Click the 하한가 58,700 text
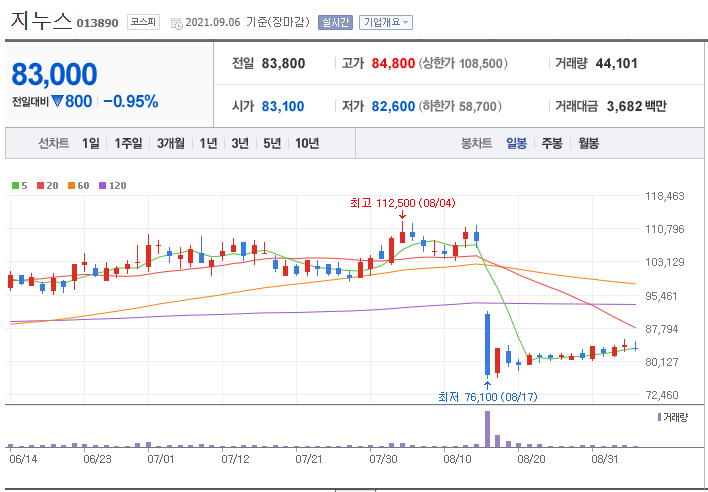The width and height of the screenshot is (708, 492). 460,106
